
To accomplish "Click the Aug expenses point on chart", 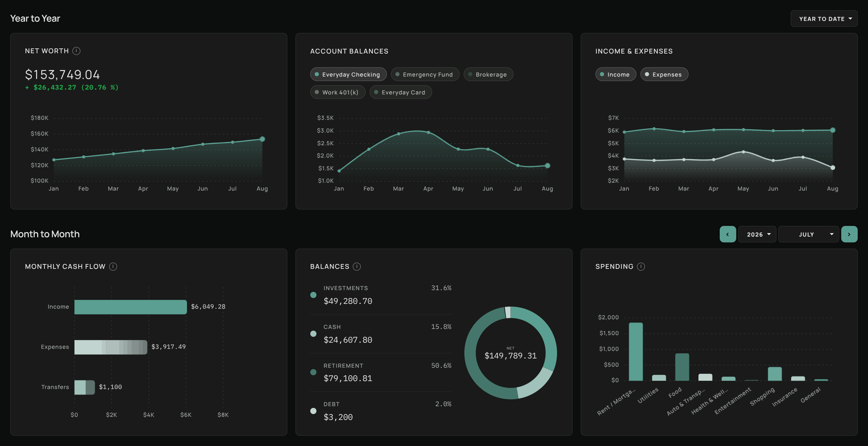I will point(833,168).
